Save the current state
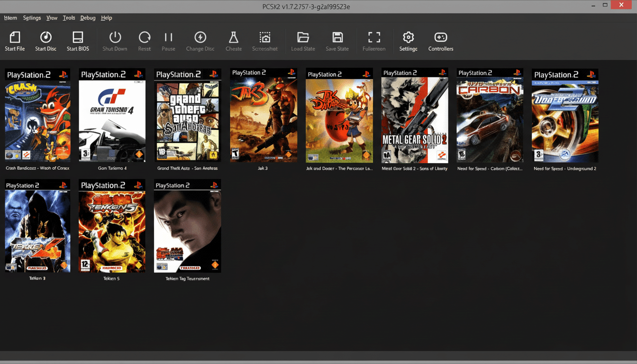The width and height of the screenshot is (637, 364). [x=337, y=40]
